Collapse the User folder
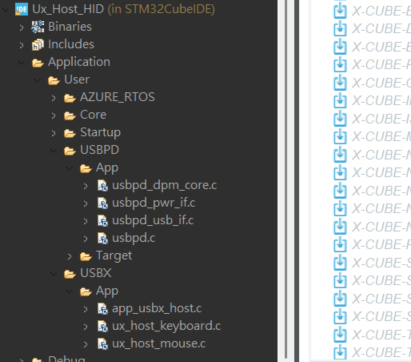411x362 pixels. coord(38,80)
